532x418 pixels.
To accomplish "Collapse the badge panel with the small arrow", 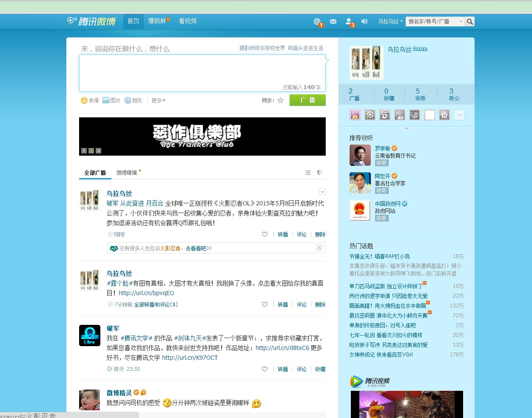I will (x=406, y=128).
